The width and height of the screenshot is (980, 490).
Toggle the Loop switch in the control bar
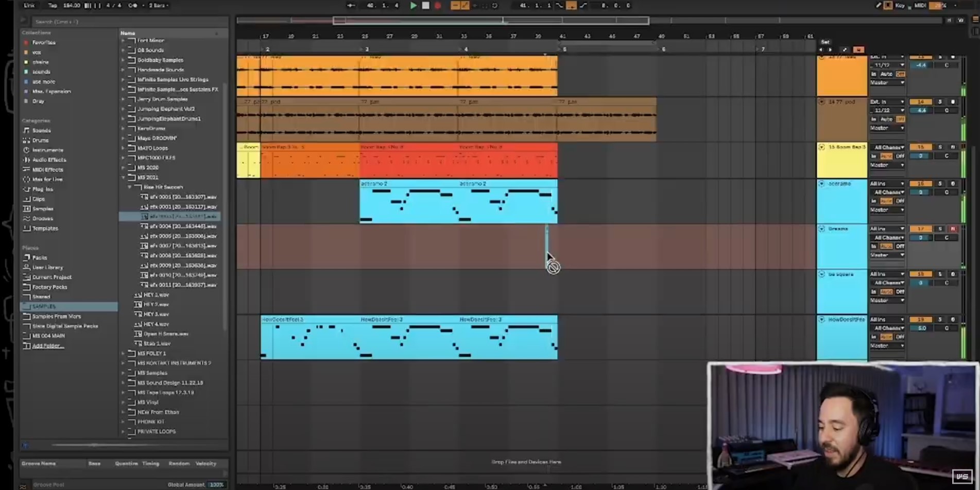click(571, 6)
